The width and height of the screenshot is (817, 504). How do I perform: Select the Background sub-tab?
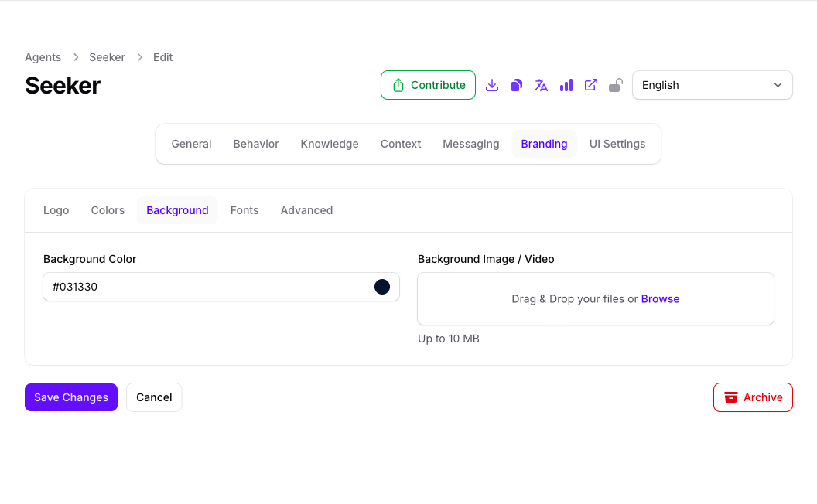[x=177, y=210]
